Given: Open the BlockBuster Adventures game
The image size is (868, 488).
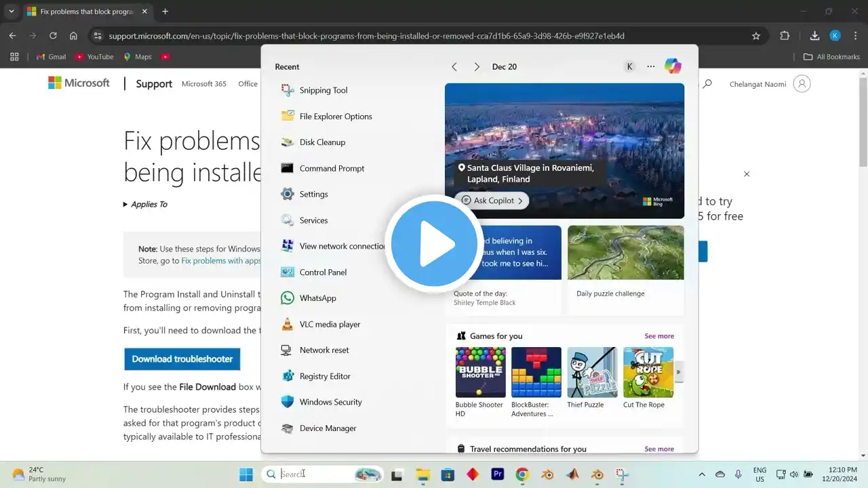Looking at the screenshot, I should pyautogui.click(x=536, y=382).
